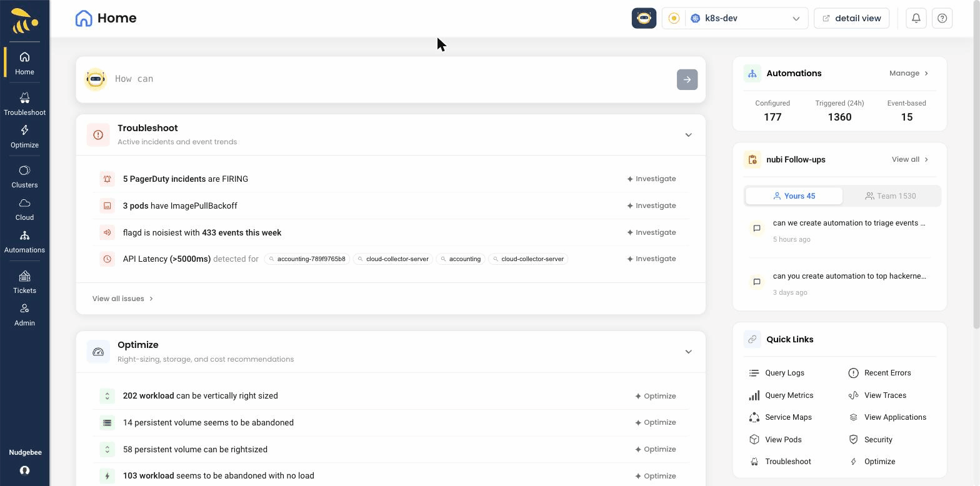Open Troubleshoot in the left sidebar
The image size is (980, 486).
click(24, 104)
